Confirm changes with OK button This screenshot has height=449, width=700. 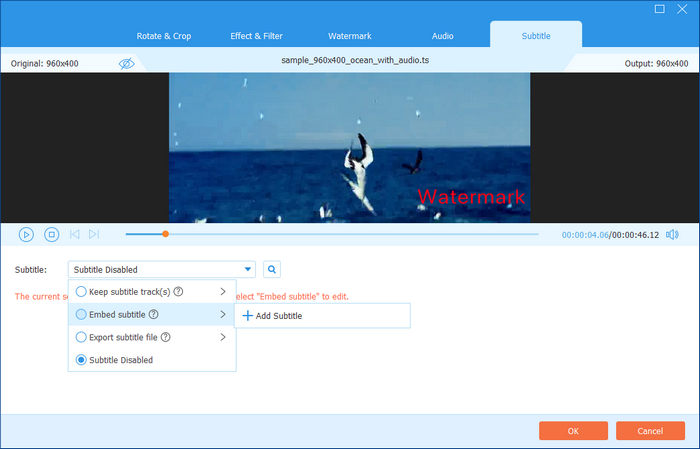[x=573, y=431]
